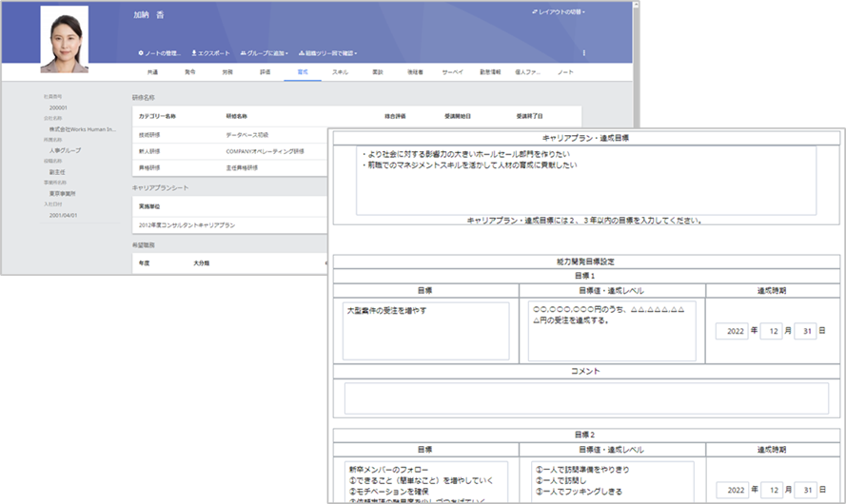The height and width of the screenshot is (504, 846).
Task: Select the 評価 tab
Action: [265, 72]
